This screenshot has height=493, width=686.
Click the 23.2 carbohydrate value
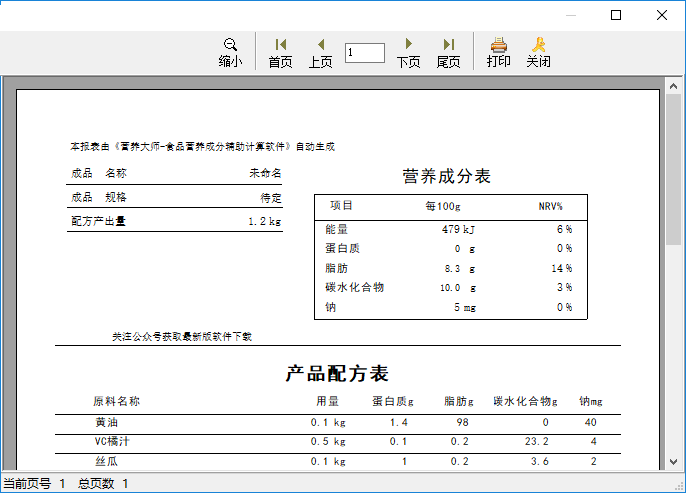(537, 441)
